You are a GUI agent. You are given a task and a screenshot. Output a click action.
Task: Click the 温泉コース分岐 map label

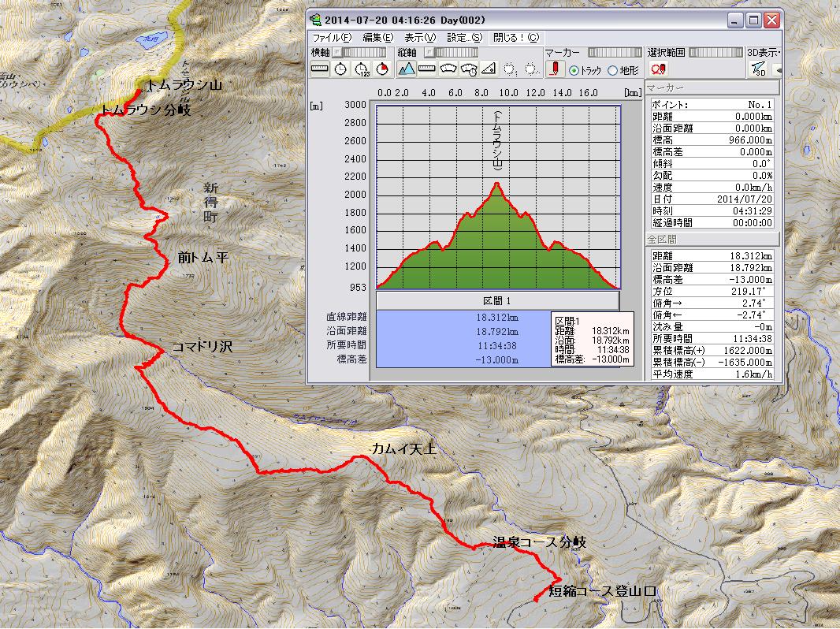pyautogui.click(x=540, y=542)
